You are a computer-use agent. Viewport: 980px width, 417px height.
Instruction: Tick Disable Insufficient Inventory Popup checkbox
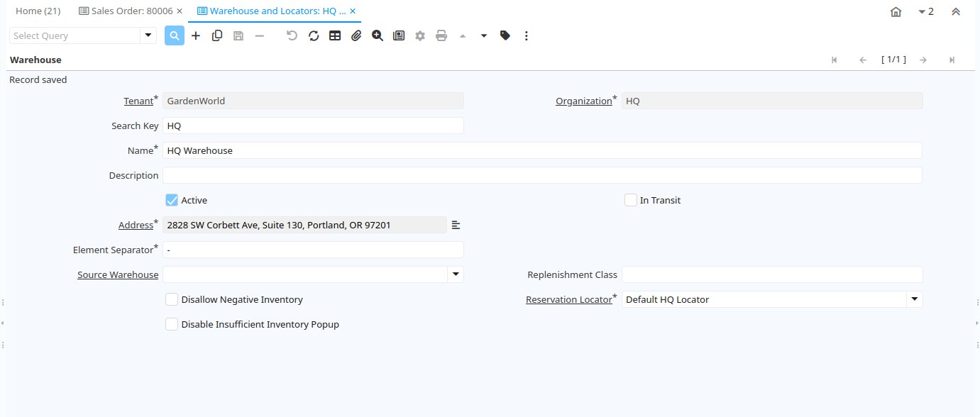point(172,324)
